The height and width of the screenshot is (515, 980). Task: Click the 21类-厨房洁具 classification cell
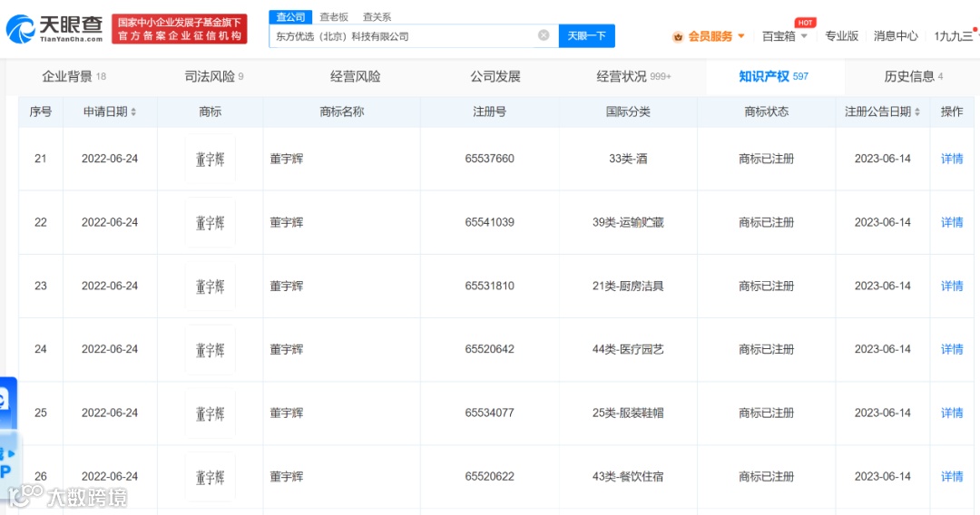coord(628,286)
